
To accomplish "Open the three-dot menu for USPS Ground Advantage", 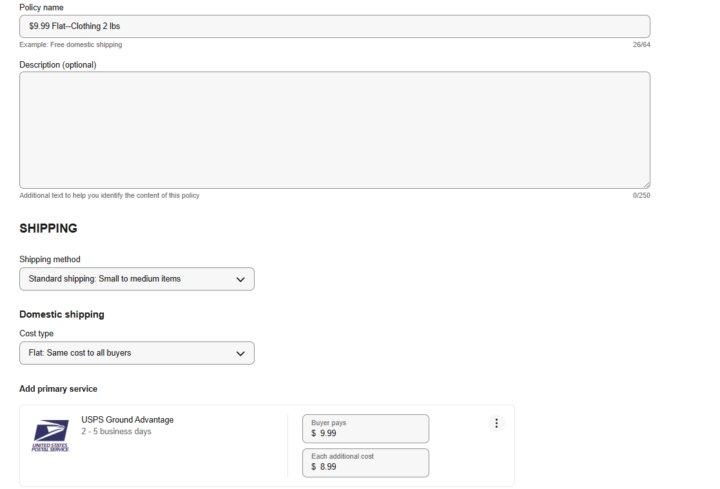I will 496,423.
